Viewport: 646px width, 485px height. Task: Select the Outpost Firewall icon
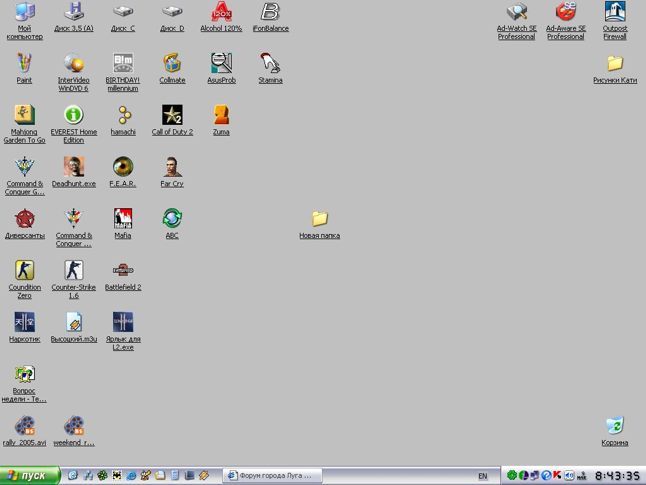tap(615, 13)
